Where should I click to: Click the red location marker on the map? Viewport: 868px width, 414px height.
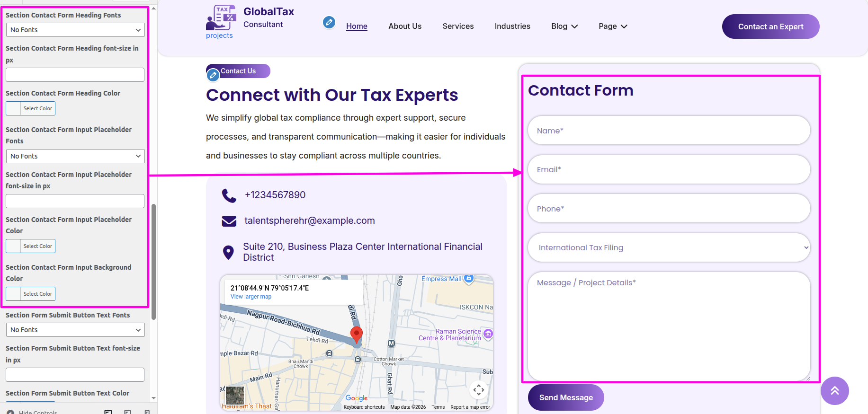356,335
